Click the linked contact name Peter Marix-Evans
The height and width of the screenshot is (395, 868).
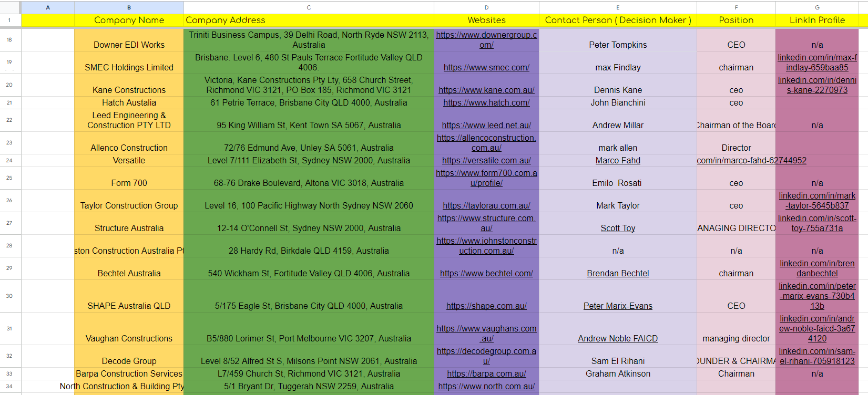click(x=618, y=306)
